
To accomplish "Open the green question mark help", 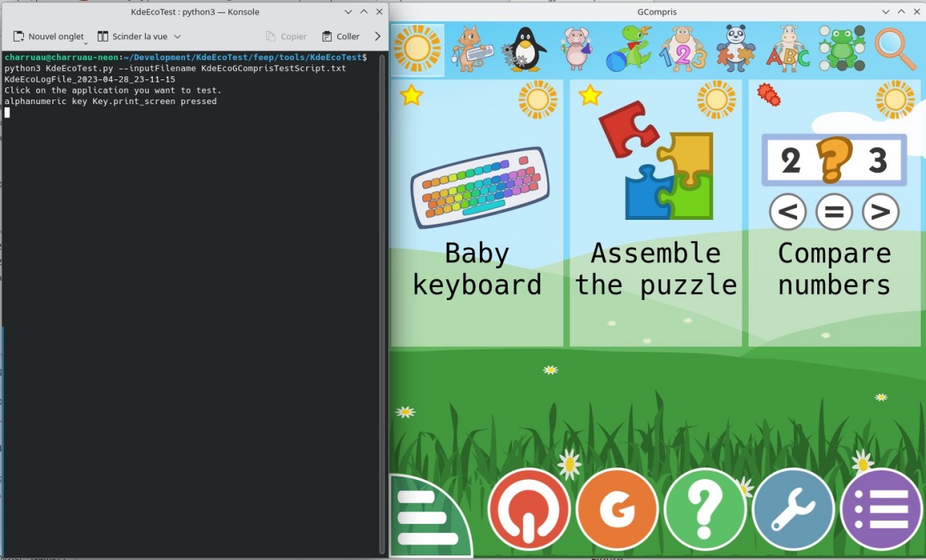I will pos(705,509).
